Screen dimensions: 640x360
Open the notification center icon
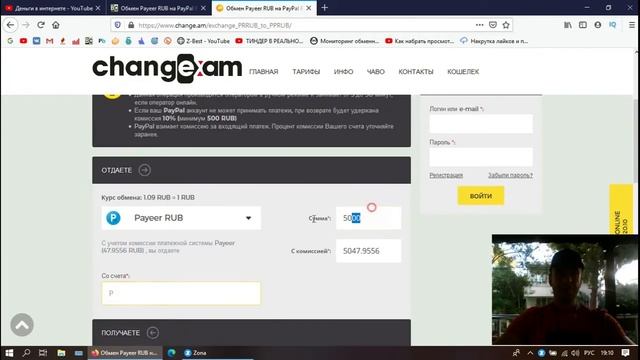click(625, 353)
